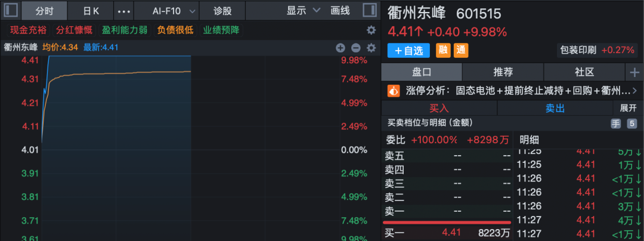Viewport: 644px width, 241px height.
Task: Switch to the 社区 community tab
Action: coord(584,72)
